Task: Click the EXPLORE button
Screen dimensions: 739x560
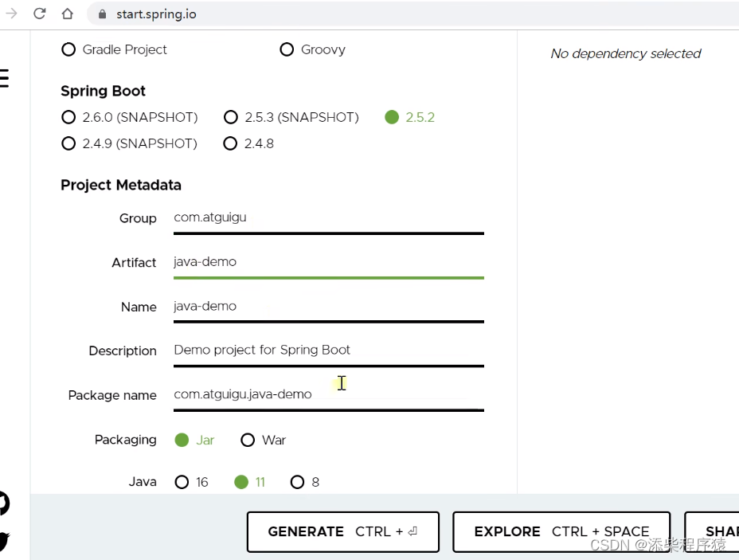Action: (x=561, y=531)
